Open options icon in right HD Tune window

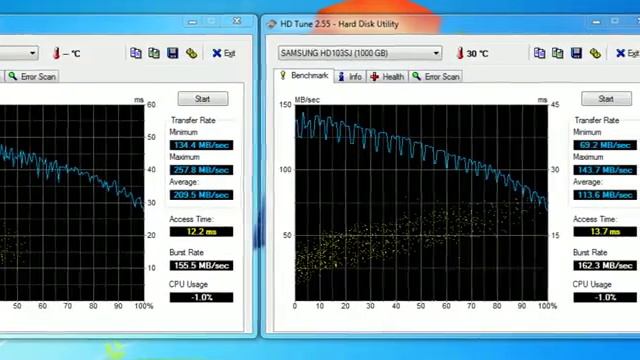(595, 53)
